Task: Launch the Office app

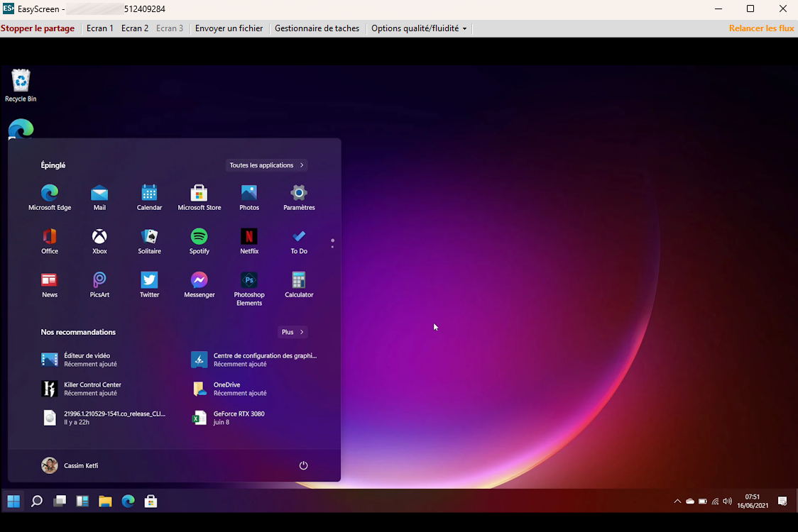Action: click(x=50, y=241)
